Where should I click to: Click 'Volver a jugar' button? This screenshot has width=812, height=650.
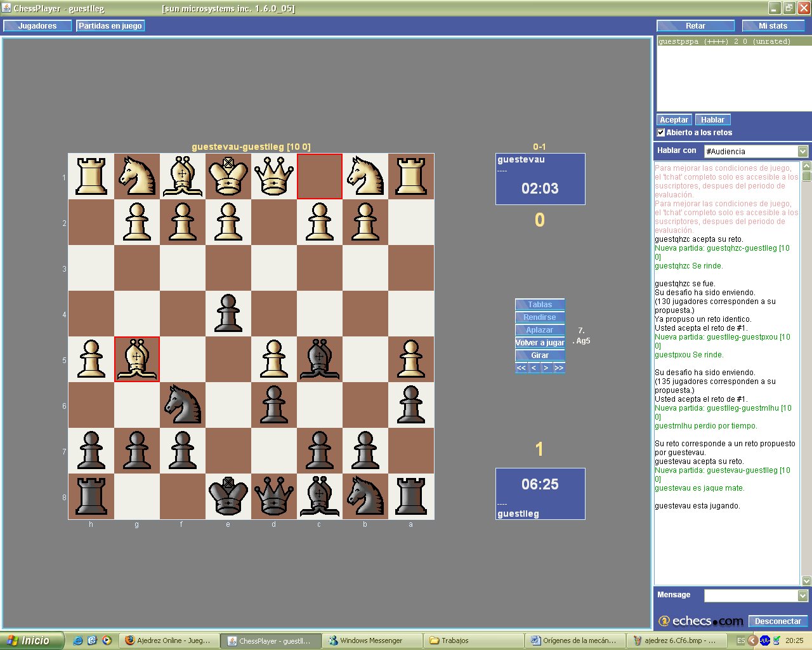540,343
